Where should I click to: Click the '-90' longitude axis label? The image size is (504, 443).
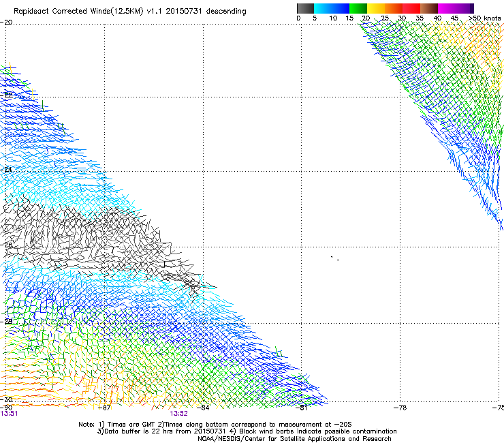click(6, 408)
